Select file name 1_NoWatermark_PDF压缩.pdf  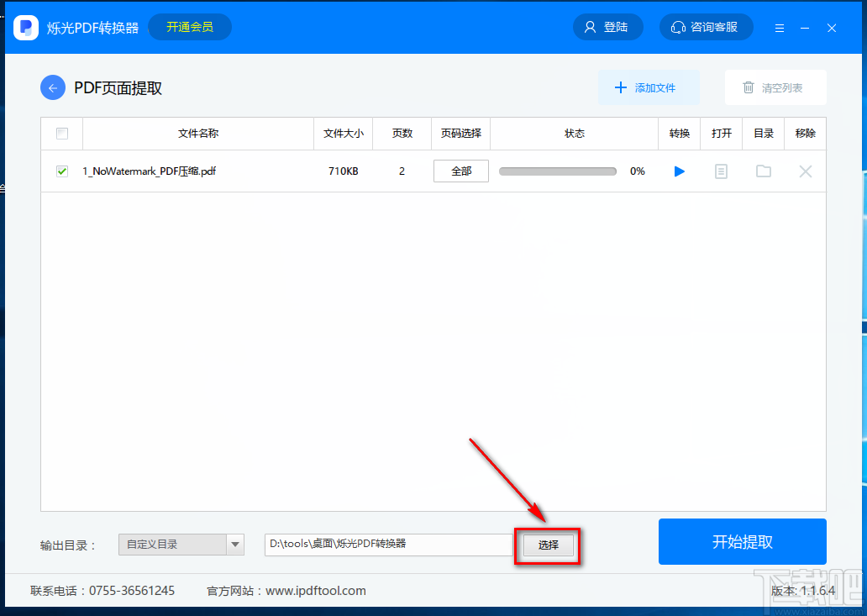[x=150, y=171]
